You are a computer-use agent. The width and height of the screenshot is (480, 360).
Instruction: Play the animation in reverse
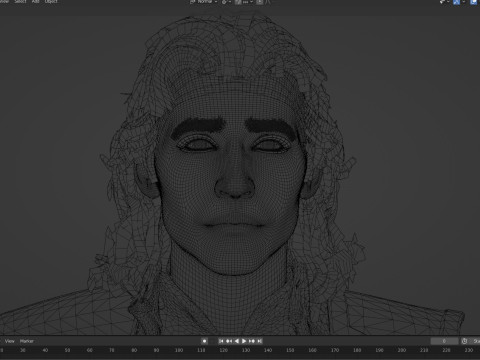tap(236, 341)
